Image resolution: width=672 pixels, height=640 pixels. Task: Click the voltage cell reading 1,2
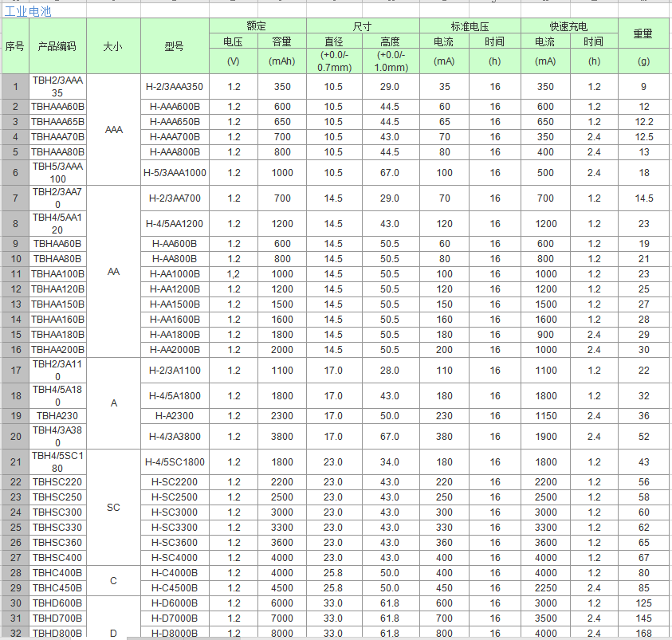[x=234, y=274]
